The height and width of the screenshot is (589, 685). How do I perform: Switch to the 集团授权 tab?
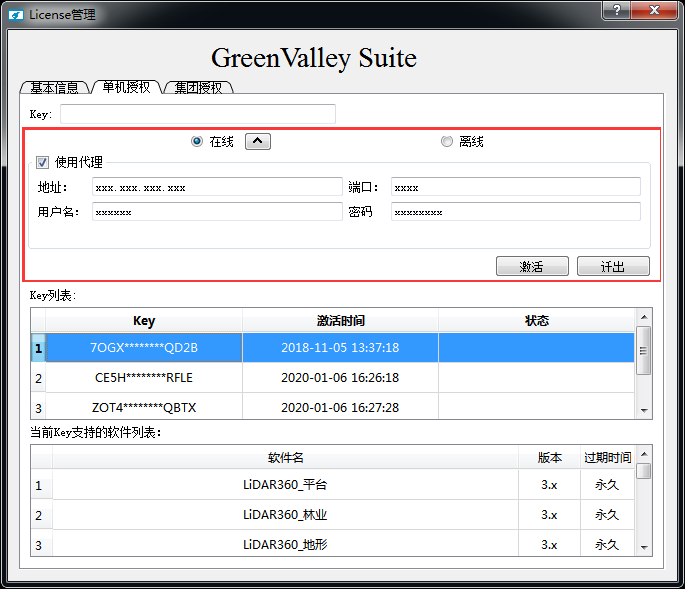pyautogui.click(x=199, y=87)
